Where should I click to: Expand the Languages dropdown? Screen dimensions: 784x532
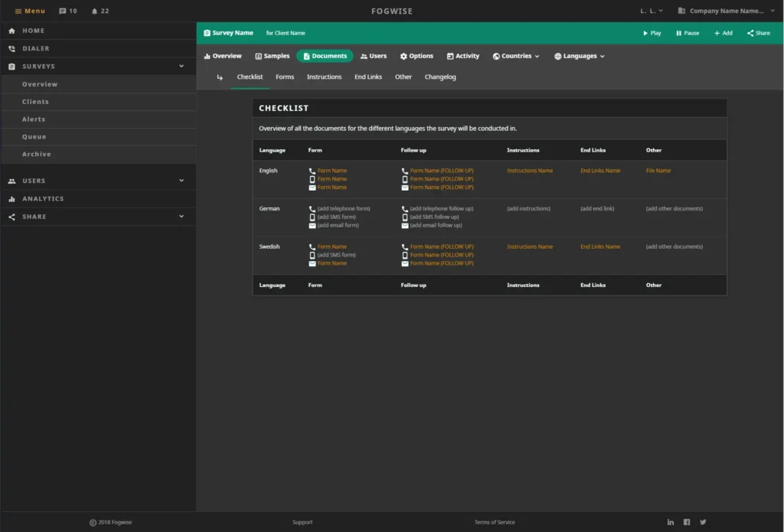580,56
